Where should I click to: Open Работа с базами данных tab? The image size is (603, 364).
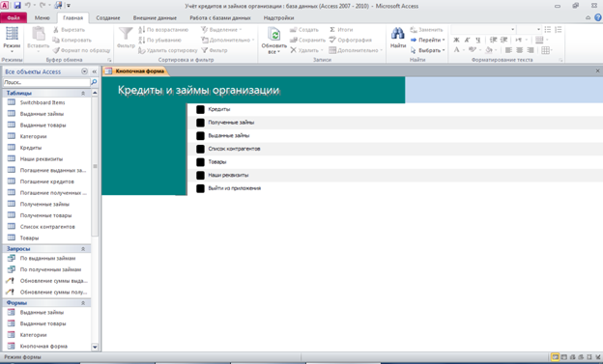[x=220, y=17]
